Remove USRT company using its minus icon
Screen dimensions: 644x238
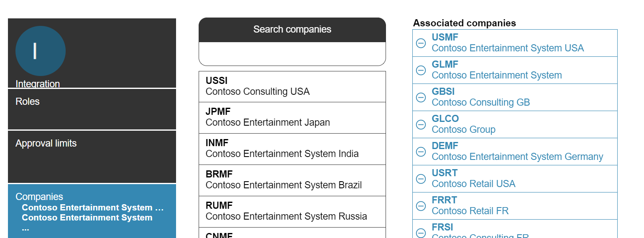pos(421,179)
